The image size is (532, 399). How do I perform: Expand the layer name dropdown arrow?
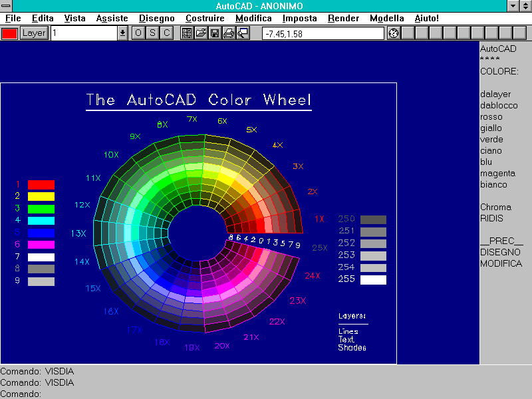(x=122, y=33)
